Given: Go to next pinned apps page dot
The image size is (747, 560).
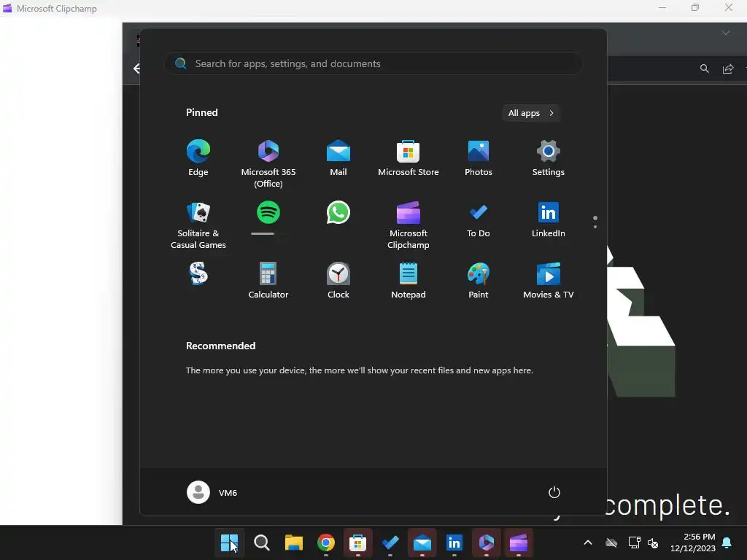Looking at the screenshot, I should pyautogui.click(x=595, y=227).
